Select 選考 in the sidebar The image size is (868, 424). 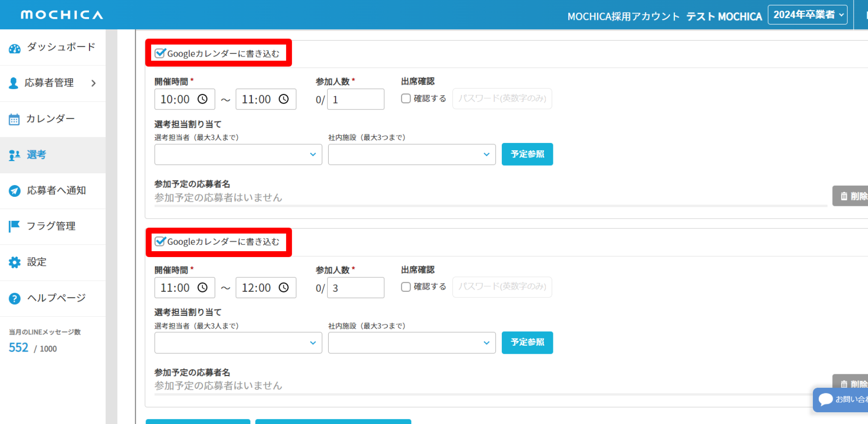point(36,155)
